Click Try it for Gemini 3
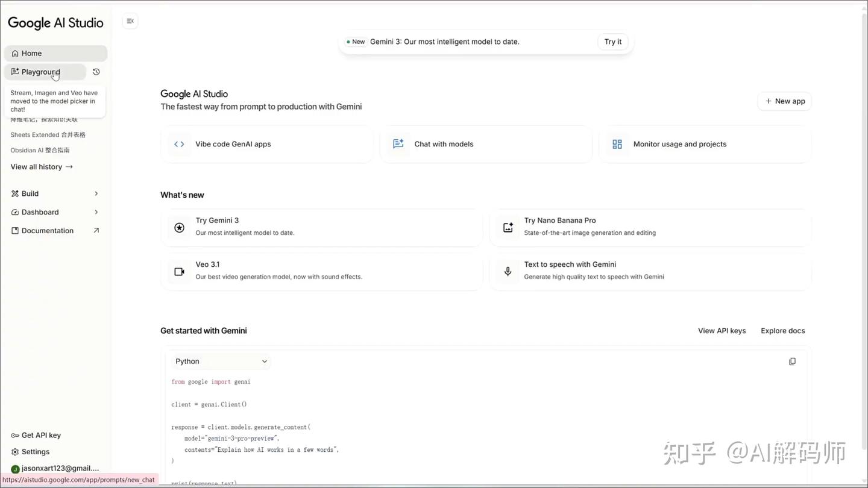 pyautogui.click(x=612, y=42)
